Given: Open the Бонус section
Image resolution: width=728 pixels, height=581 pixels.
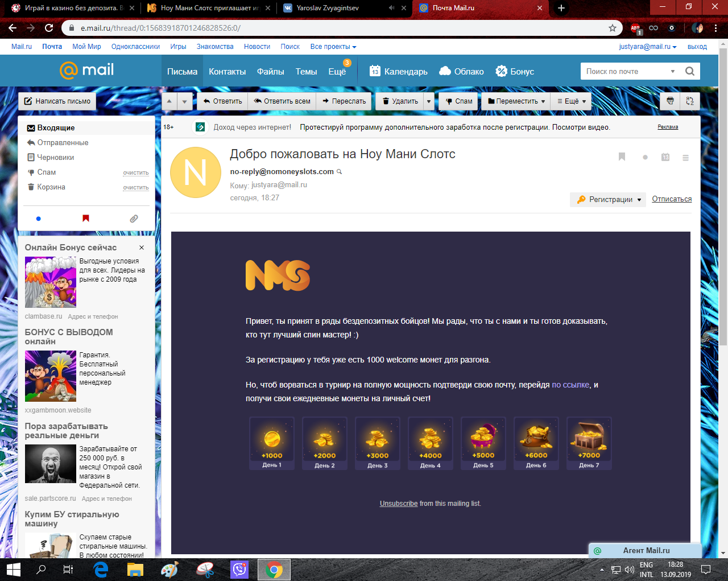Looking at the screenshot, I should tap(515, 71).
